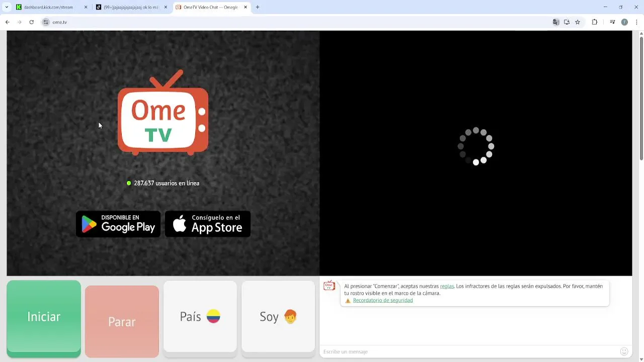Switch to dashboard.kick.com/stream tab
The height and width of the screenshot is (362, 644).
click(x=50, y=8)
